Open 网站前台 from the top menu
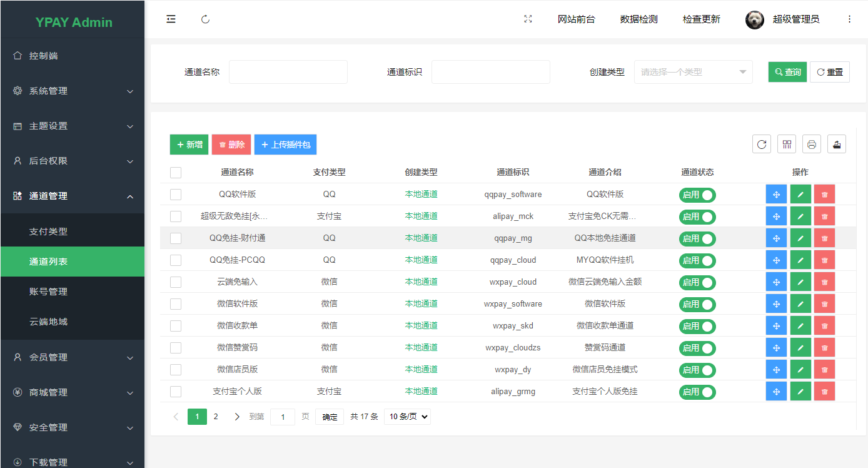The width and height of the screenshot is (868, 468). pyautogui.click(x=577, y=19)
